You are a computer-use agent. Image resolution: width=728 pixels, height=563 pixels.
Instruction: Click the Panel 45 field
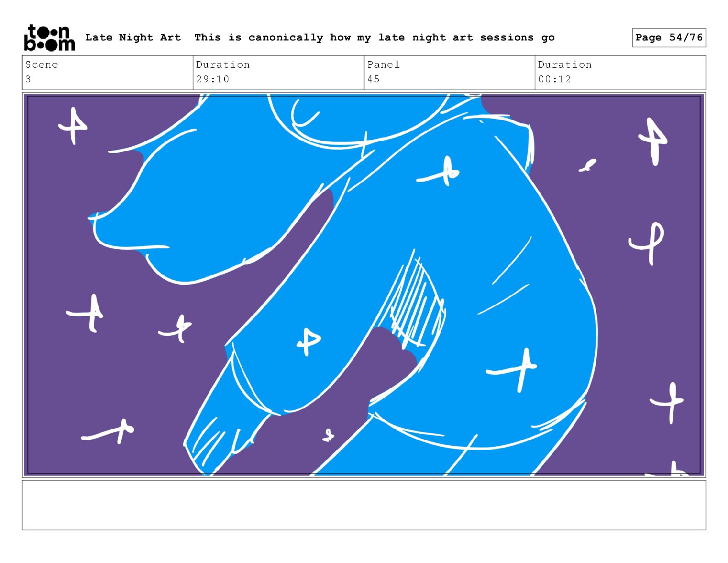click(x=449, y=72)
